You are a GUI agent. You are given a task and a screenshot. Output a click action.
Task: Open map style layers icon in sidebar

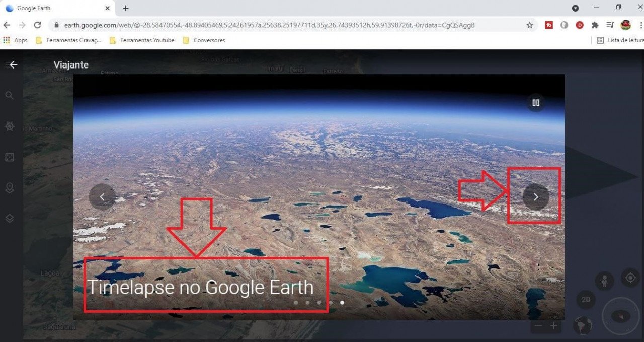tap(9, 219)
